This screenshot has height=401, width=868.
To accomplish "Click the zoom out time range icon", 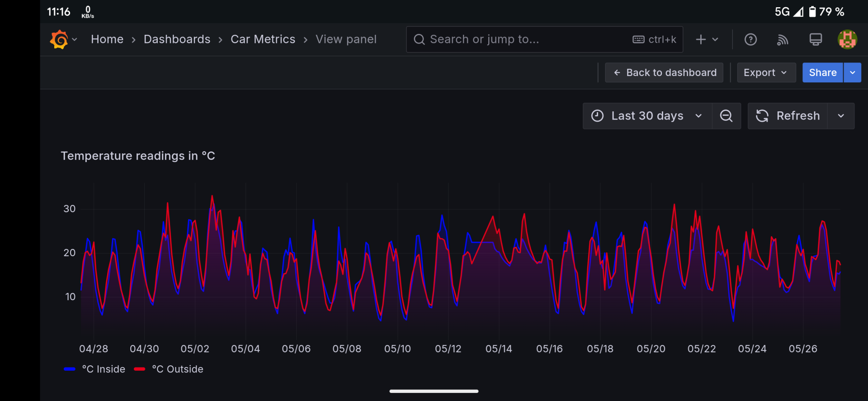I will pyautogui.click(x=726, y=116).
